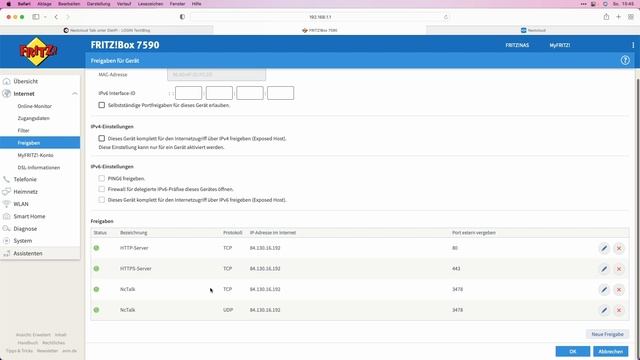Click the Abbrechen button

click(611, 351)
